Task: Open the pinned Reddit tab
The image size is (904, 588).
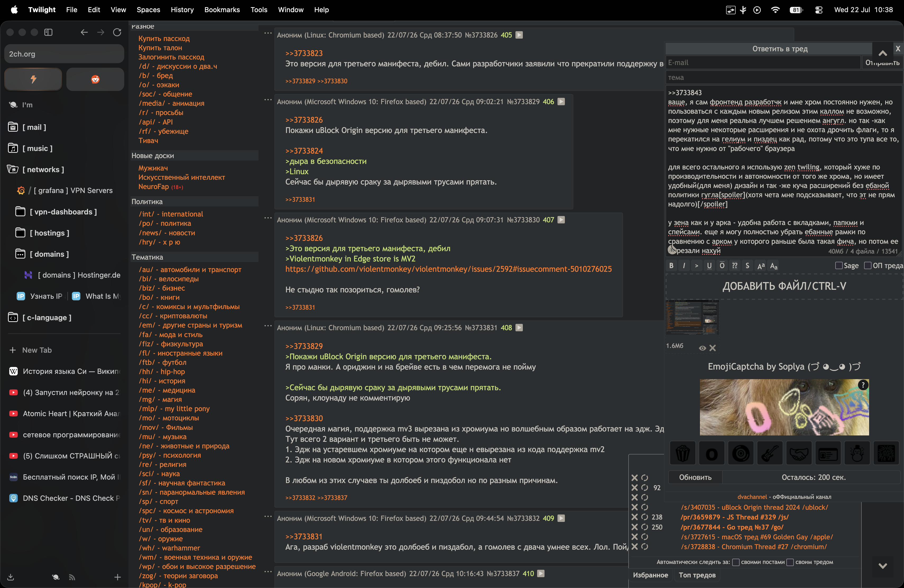Action: click(95, 79)
